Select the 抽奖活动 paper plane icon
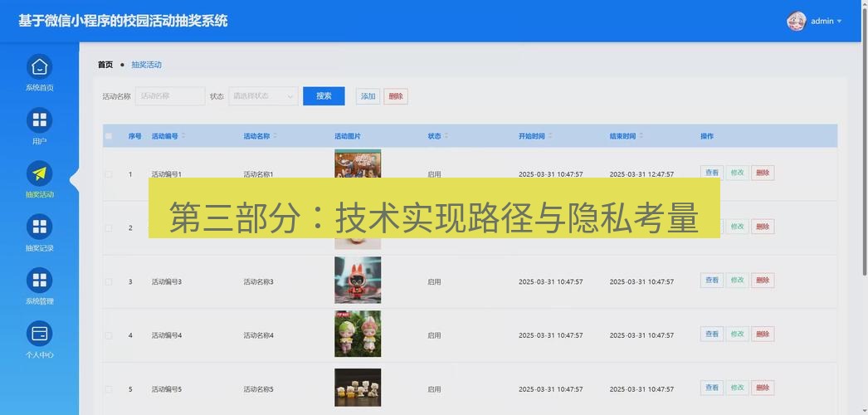Screen dimensions: 868x415 [x=39, y=173]
